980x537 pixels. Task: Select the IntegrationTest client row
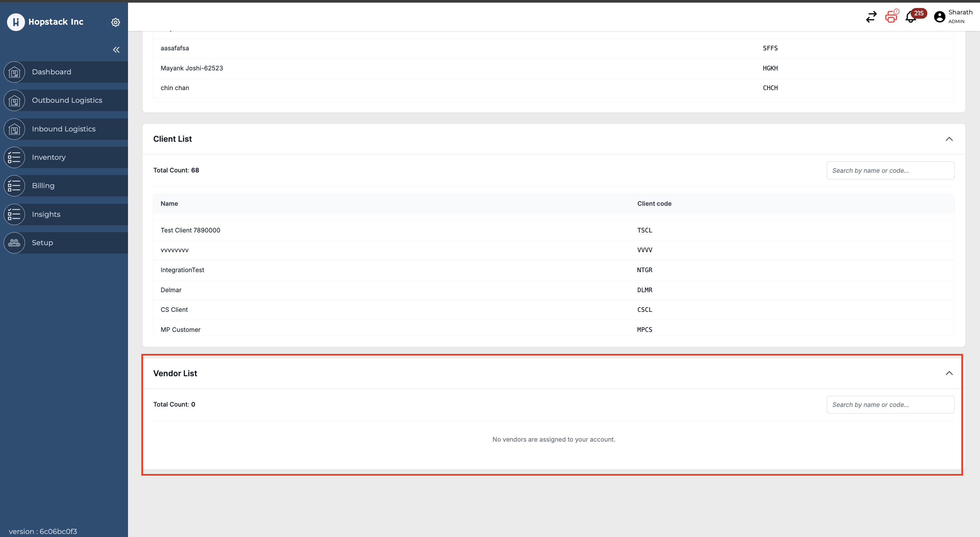(x=554, y=270)
